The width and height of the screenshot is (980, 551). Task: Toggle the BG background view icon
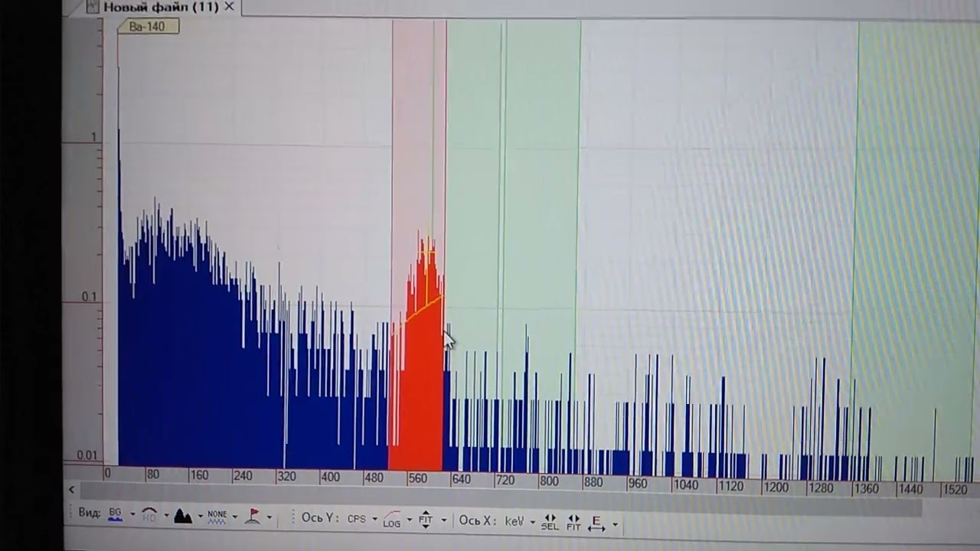115,514
